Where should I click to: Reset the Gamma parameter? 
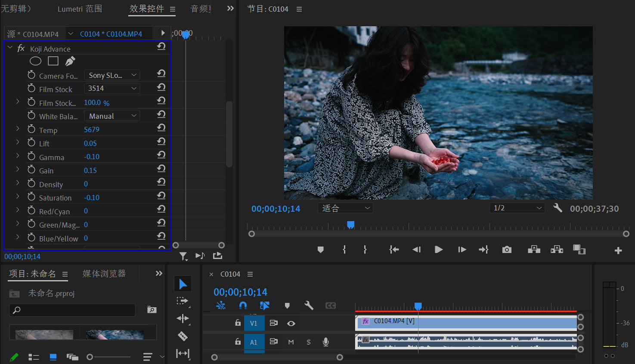click(161, 155)
